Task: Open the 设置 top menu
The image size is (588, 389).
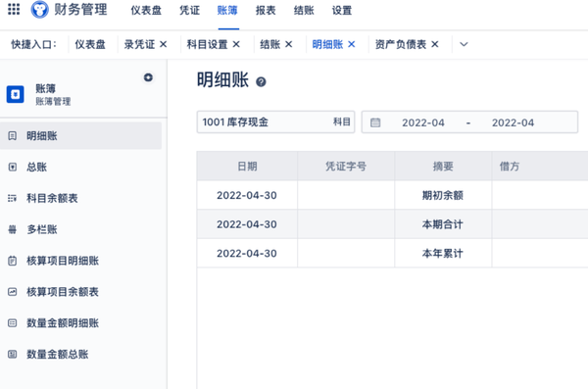Action: (342, 10)
